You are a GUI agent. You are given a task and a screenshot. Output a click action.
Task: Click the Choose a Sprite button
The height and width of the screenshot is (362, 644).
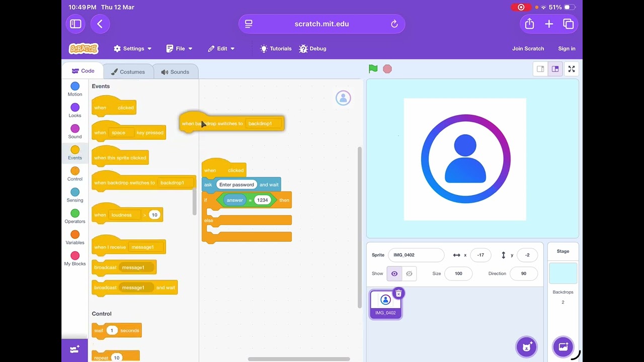tap(527, 347)
